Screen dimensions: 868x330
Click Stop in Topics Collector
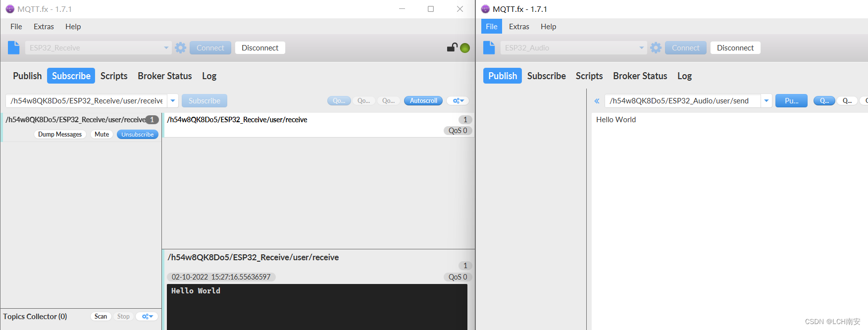click(x=123, y=317)
